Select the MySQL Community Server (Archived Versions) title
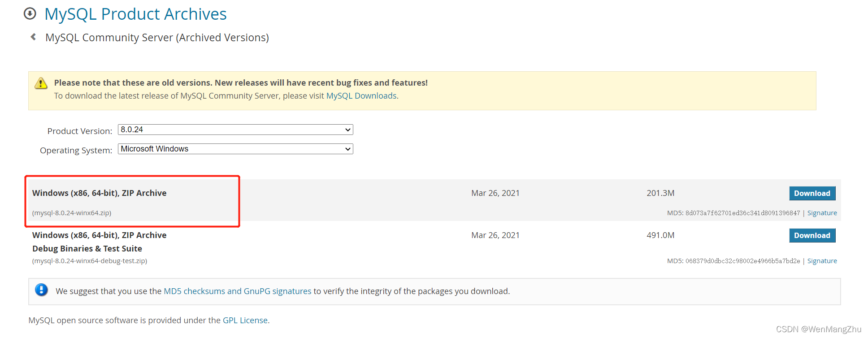 click(x=157, y=38)
